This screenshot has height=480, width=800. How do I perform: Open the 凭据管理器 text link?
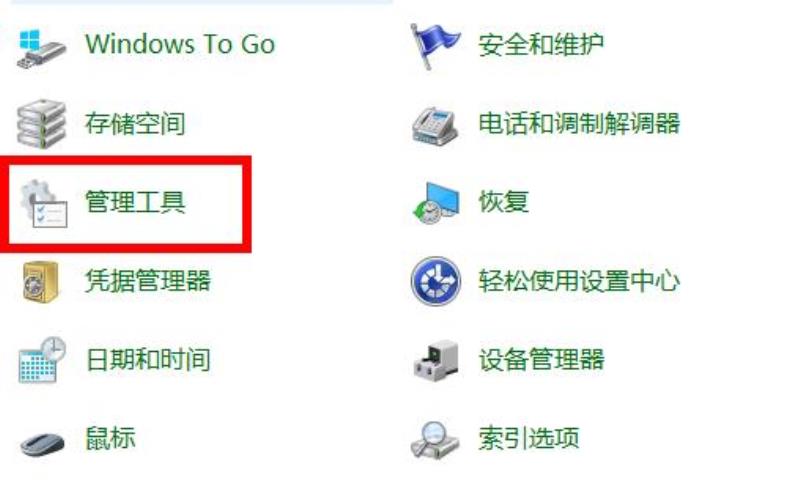coord(148,281)
